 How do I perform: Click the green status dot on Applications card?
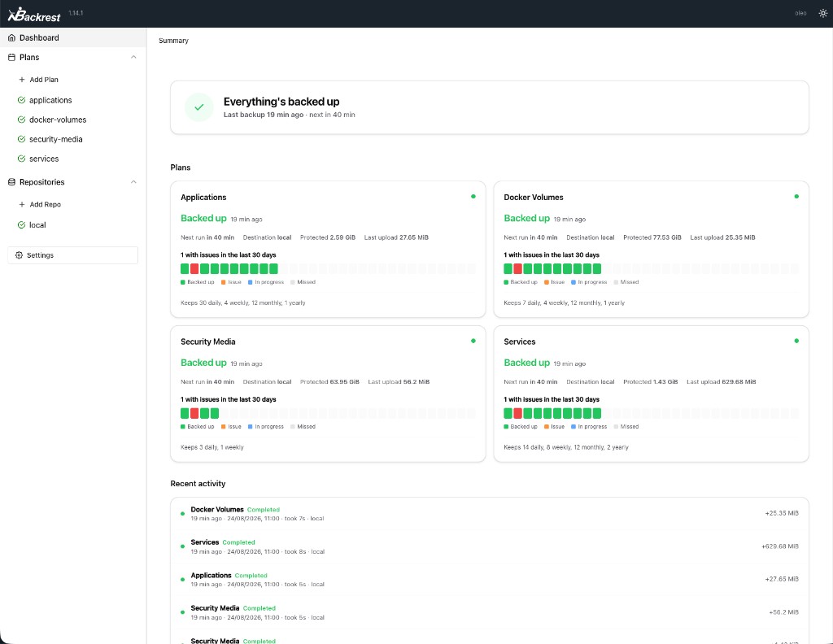(x=473, y=197)
